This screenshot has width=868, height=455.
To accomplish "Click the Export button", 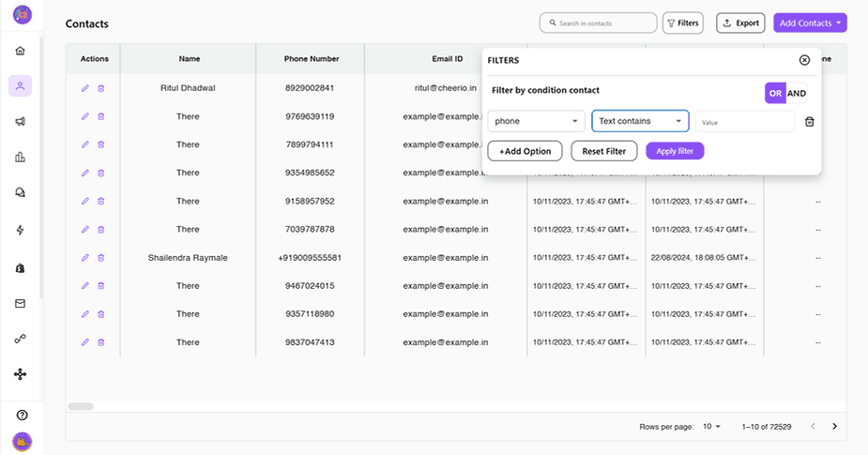I will [x=740, y=23].
